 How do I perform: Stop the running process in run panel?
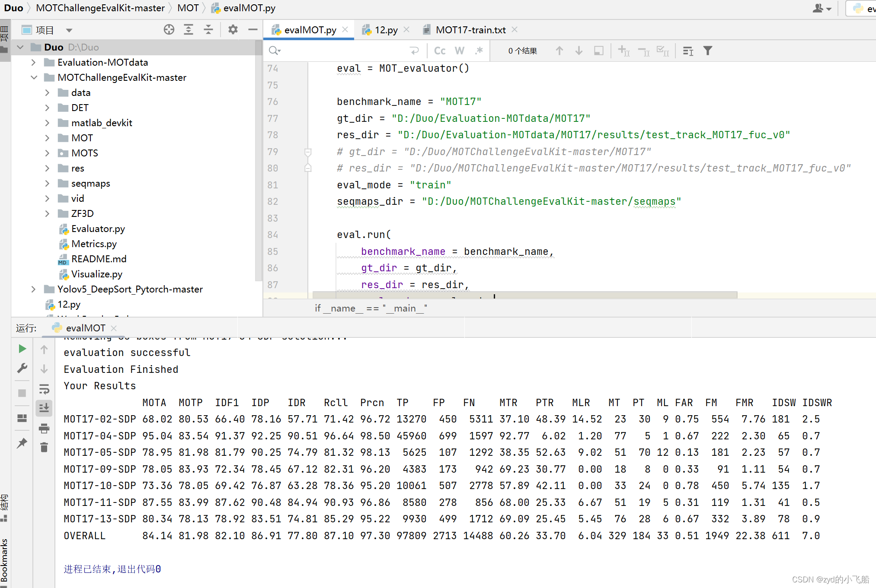coord(22,393)
